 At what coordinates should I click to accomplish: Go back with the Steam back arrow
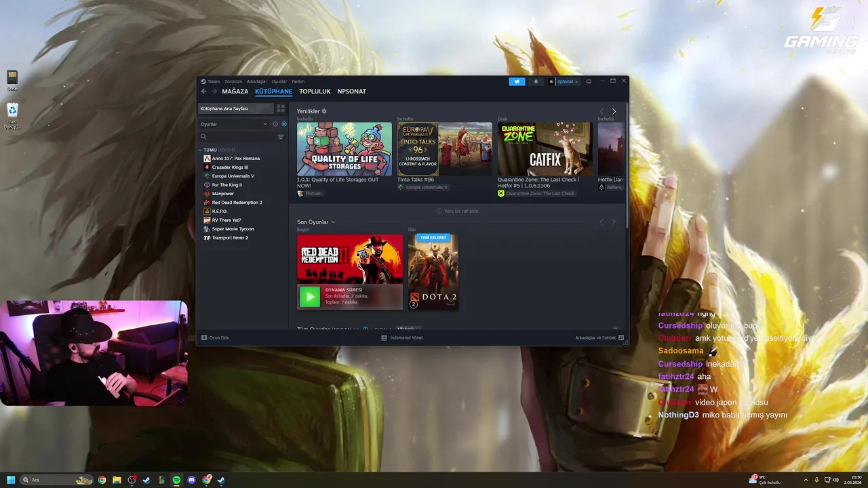click(x=203, y=91)
